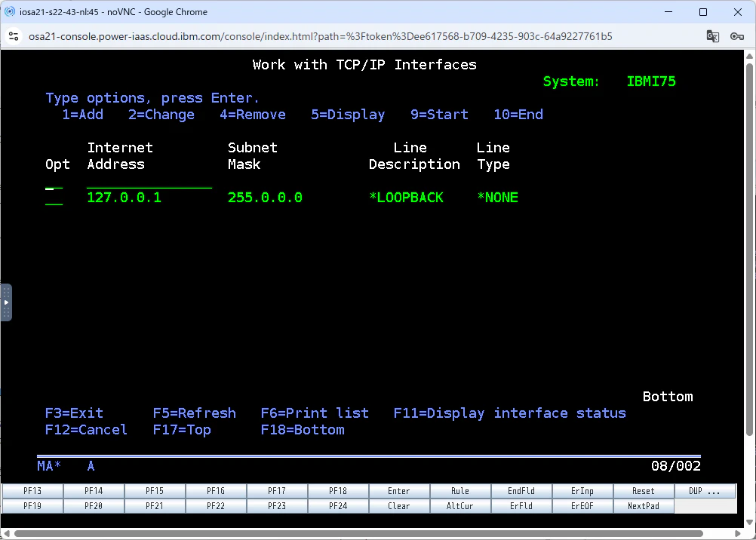Click the PF21 keypad button

[x=155, y=506]
